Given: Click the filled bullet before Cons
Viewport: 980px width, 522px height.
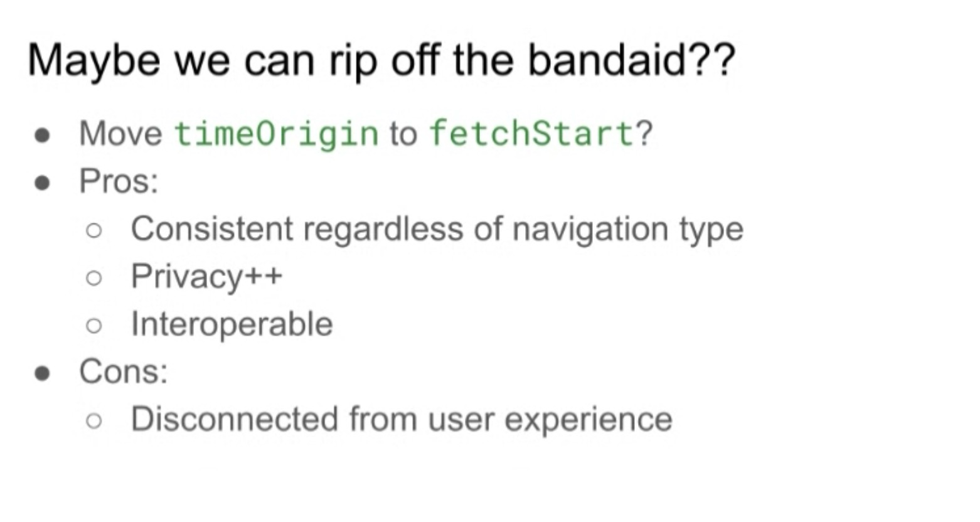Looking at the screenshot, I should pyautogui.click(x=43, y=373).
